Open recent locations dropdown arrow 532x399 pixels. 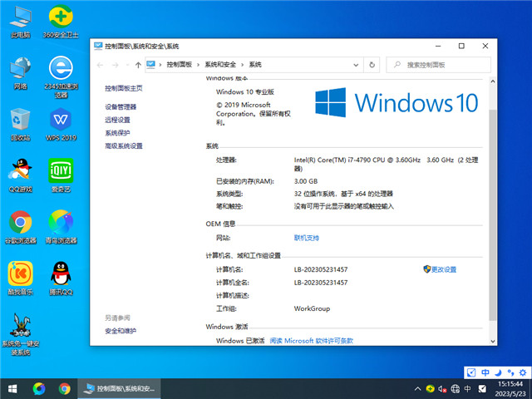click(127, 65)
